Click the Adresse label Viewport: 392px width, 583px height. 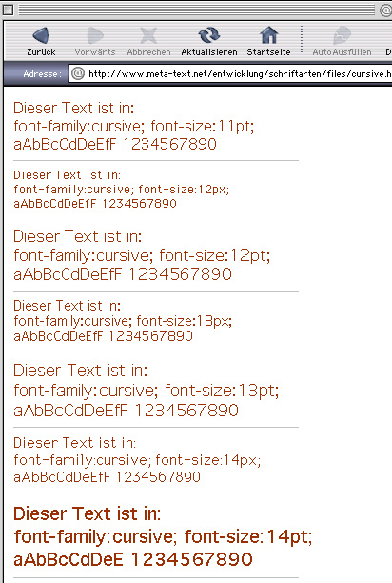41,74
